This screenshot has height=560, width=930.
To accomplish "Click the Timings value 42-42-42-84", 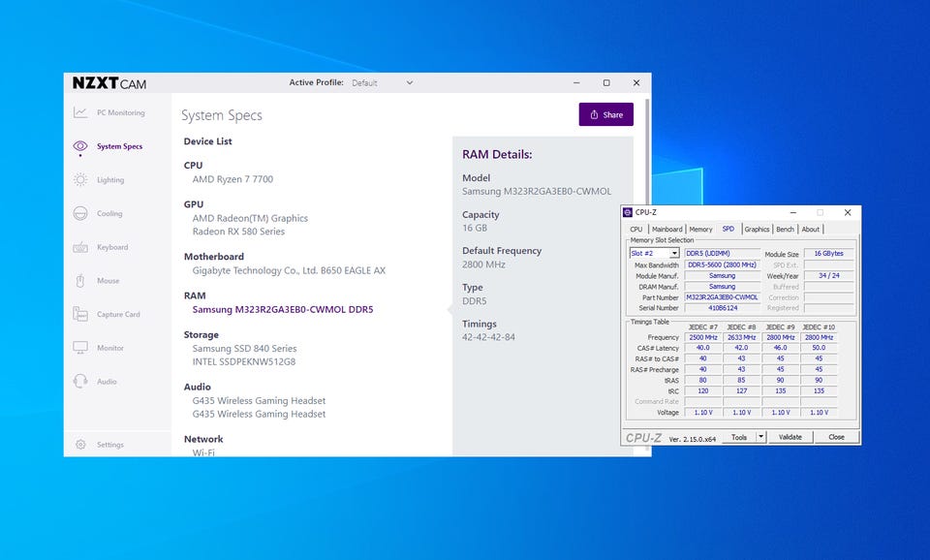I will (x=488, y=337).
